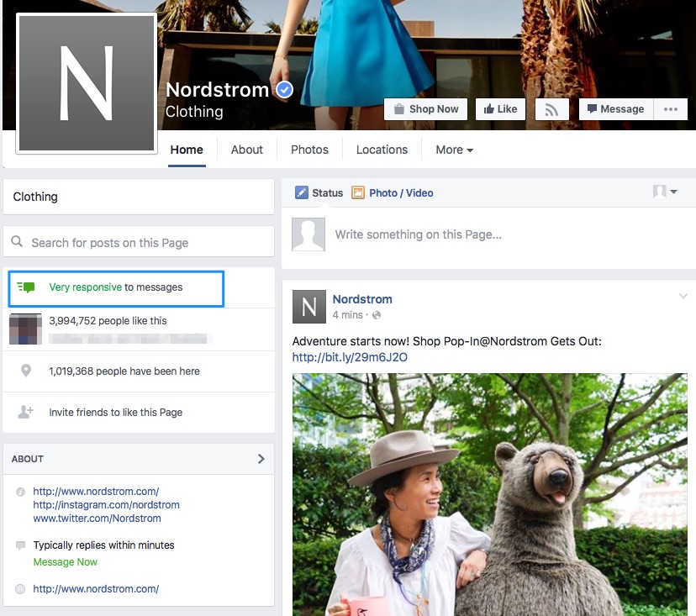This screenshot has height=616, width=696.
Task: Open the large Nordstrom profile picture
Action: (87, 83)
